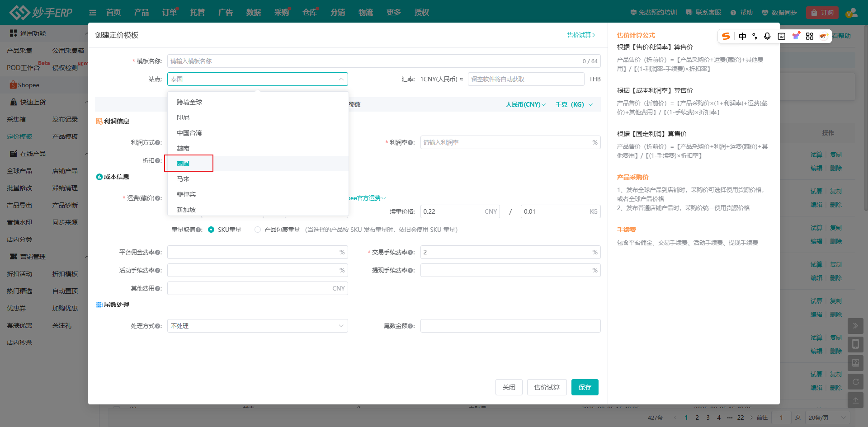
Task: Click the 保存 save button
Action: (585, 387)
